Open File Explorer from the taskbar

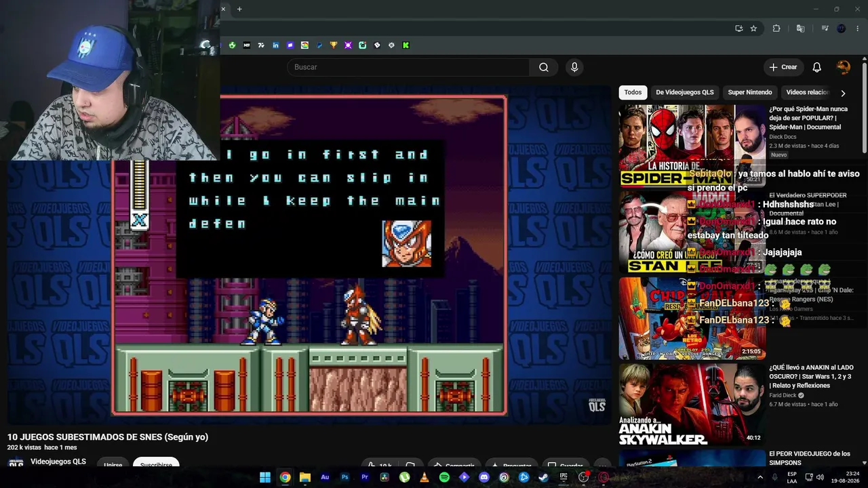tap(305, 477)
